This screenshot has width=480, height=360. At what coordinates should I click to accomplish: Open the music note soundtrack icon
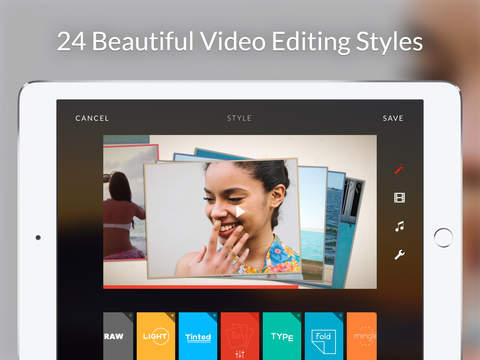pos(399,226)
